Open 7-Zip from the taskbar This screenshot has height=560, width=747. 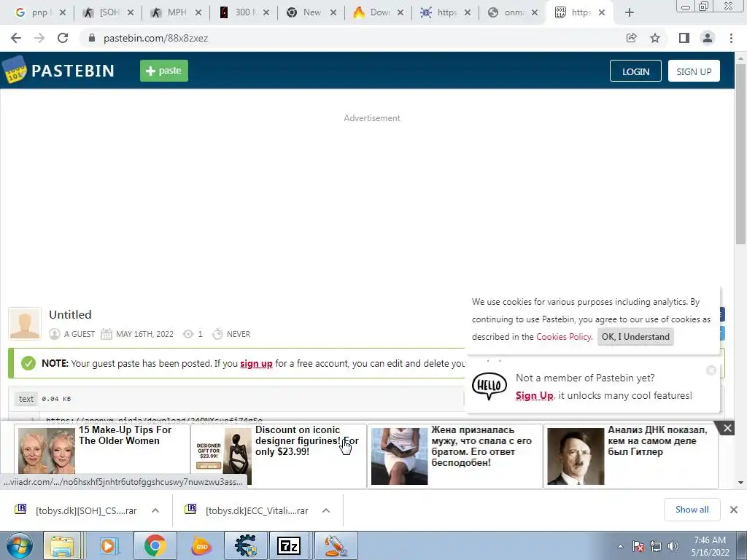tap(289, 545)
